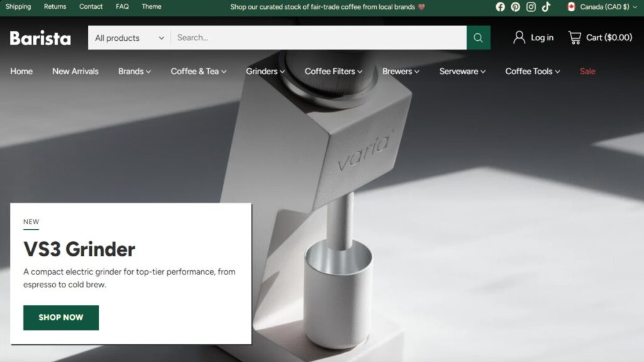Visit the Pinterest profile icon

pyautogui.click(x=515, y=7)
